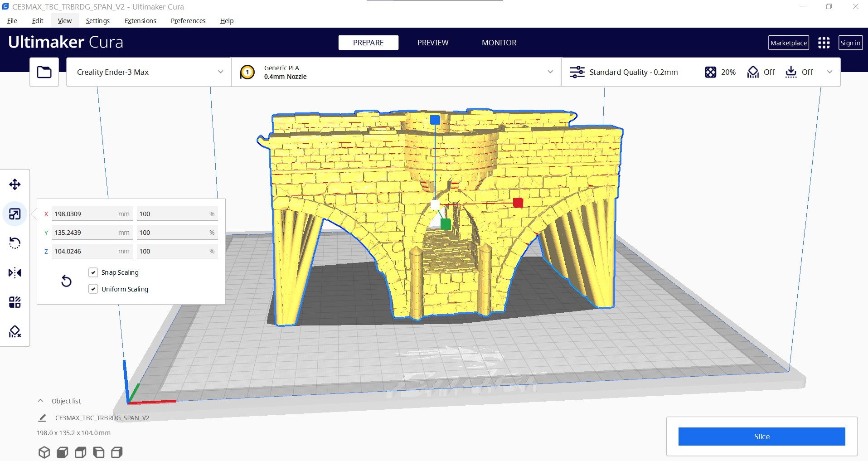Click the X size mm input field
Image resolution: width=868 pixels, height=461 pixels.
tap(92, 214)
